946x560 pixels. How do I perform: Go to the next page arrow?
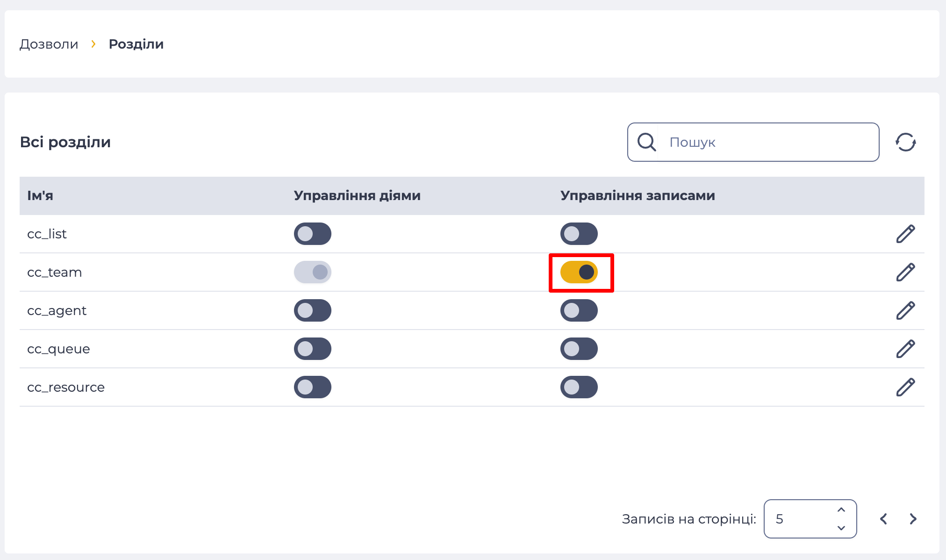[913, 519]
